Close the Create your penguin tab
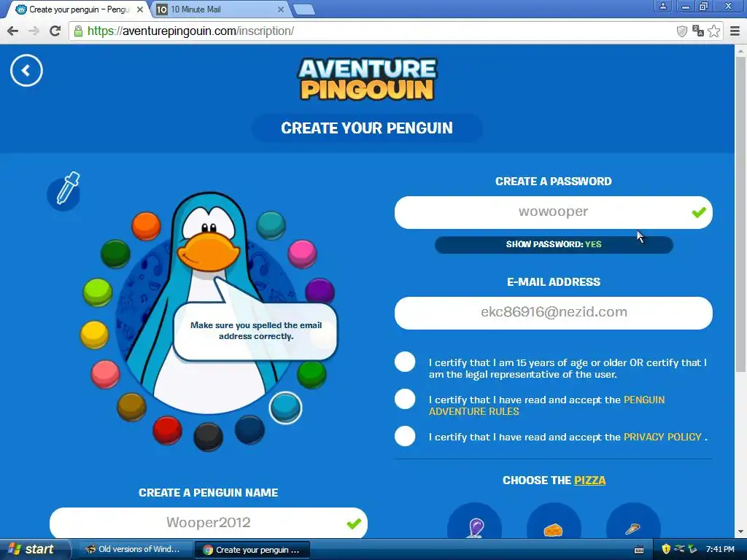747x560 pixels. tap(139, 9)
